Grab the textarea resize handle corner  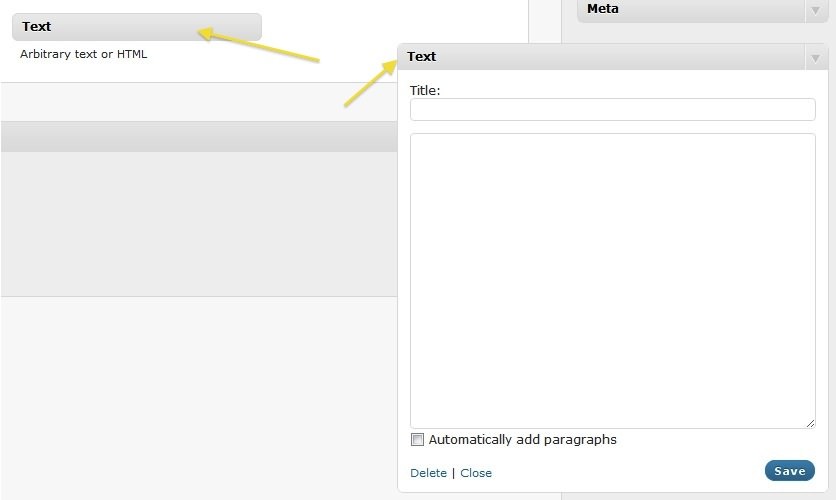coord(810,423)
